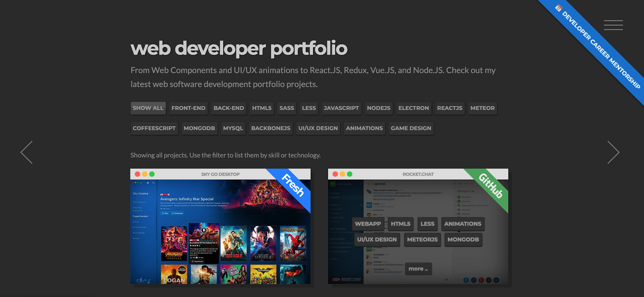Click red dot on Rocket.Chat title bar
Image resolution: width=644 pixels, height=297 pixels.
335,174
